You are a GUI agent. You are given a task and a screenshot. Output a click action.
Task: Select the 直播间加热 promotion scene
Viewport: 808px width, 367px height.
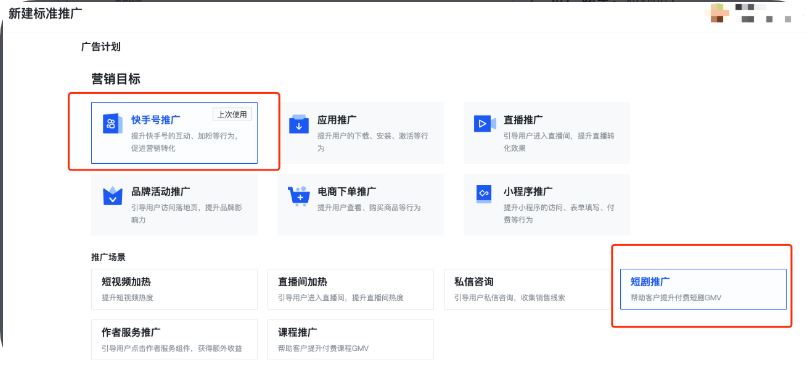pyautogui.click(x=350, y=289)
